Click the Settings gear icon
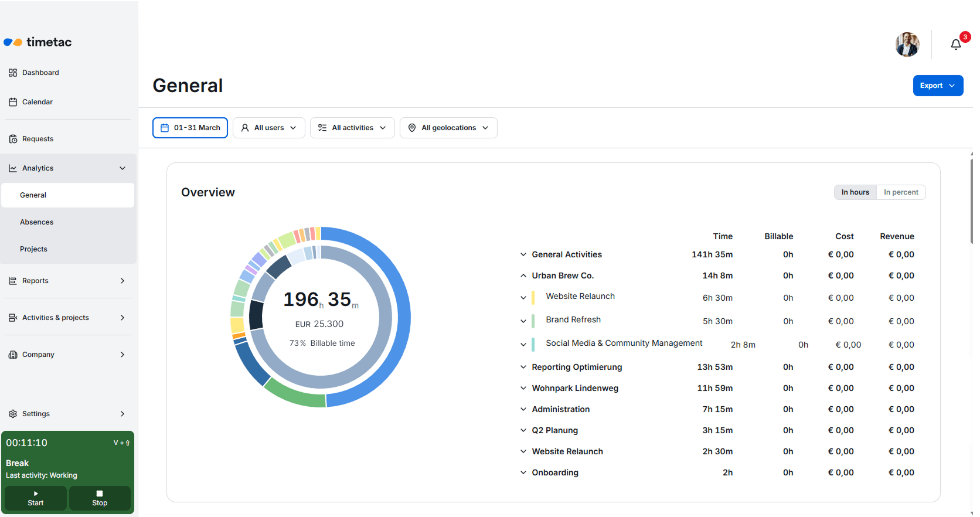The image size is (980, 517). pyautogui.click(x=13, y=414)
